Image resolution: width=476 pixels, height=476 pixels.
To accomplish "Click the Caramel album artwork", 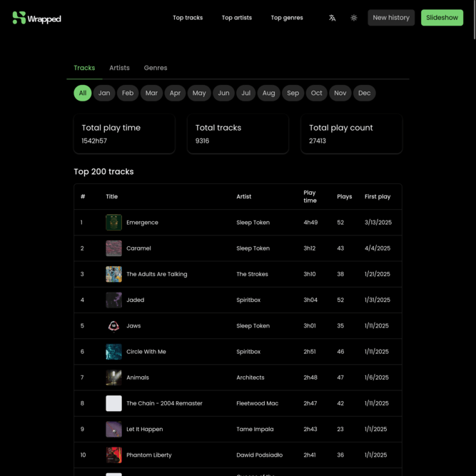I will tap(113, 248).
